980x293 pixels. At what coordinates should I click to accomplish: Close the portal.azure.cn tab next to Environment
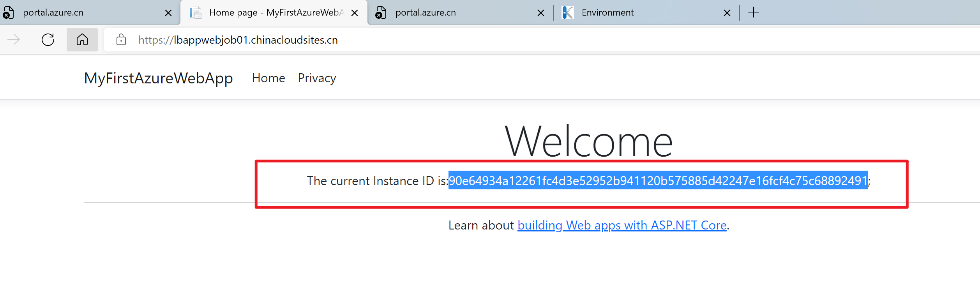[540, 13]
